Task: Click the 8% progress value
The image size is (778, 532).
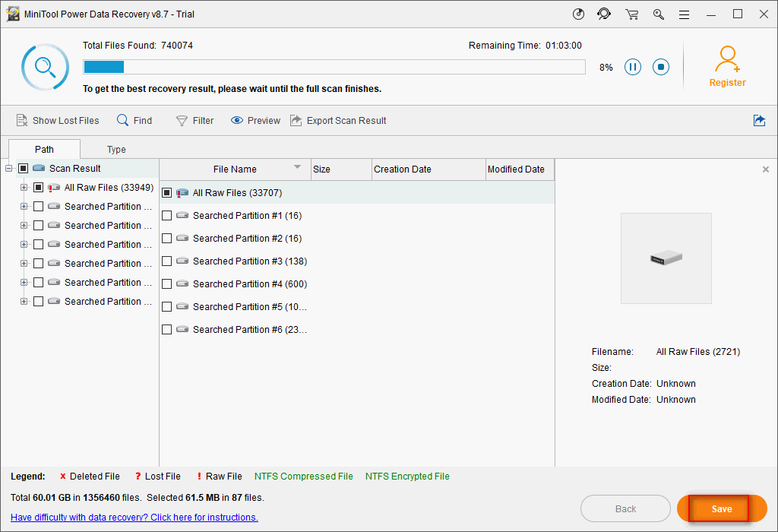Action: coord(606,68)
